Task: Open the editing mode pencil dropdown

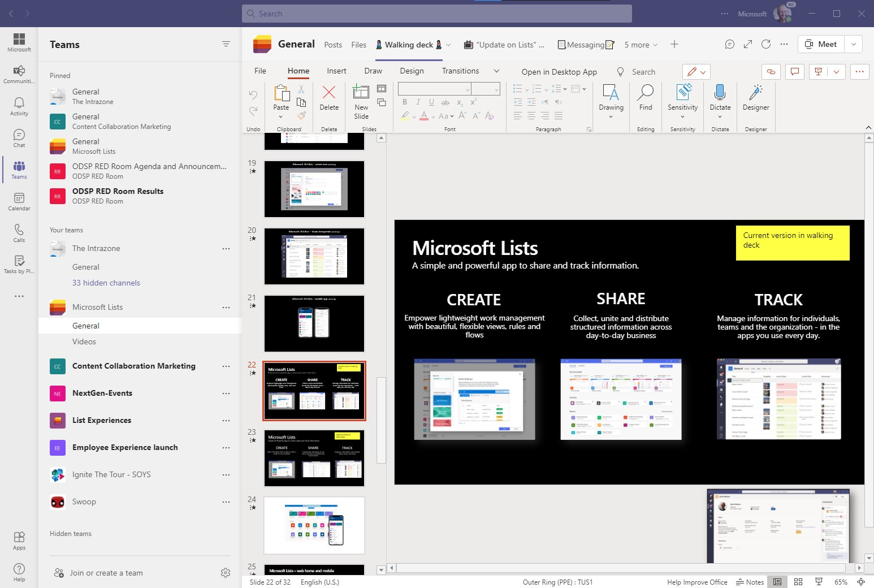Action: [696, 72]
